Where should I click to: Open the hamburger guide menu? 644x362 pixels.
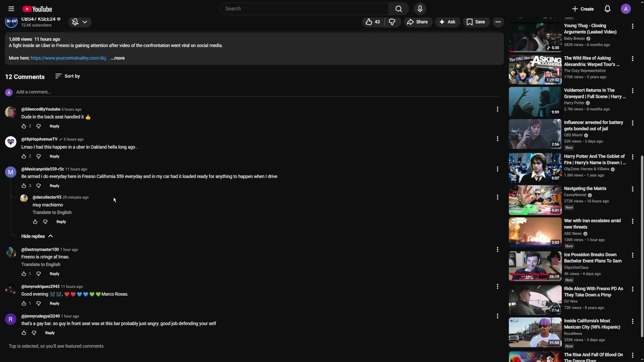click(11, 9)
